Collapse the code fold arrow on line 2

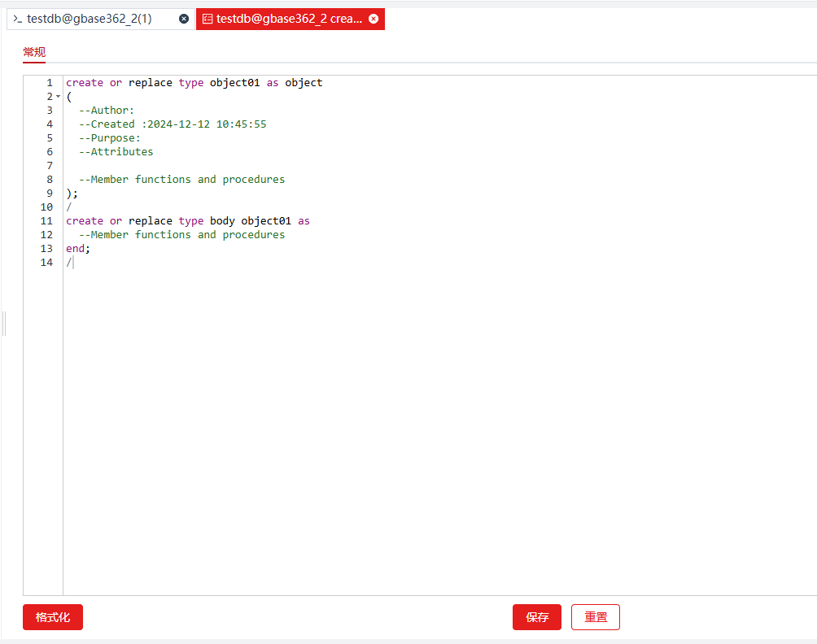click(58, 97)
